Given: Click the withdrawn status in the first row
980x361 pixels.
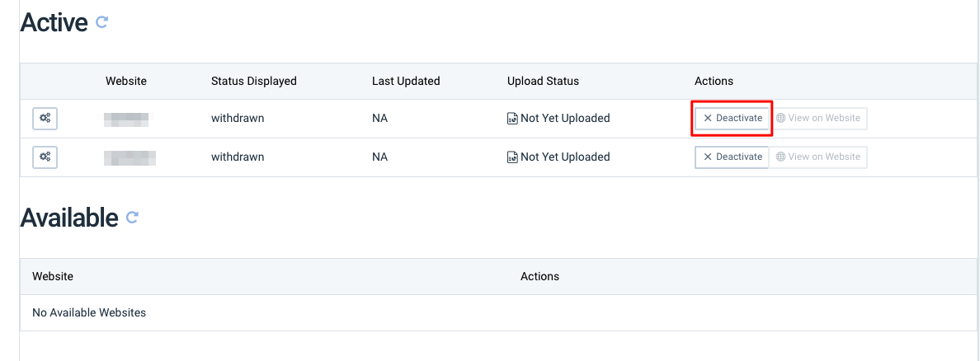Looking at the screenshot, I should [238, 119].
